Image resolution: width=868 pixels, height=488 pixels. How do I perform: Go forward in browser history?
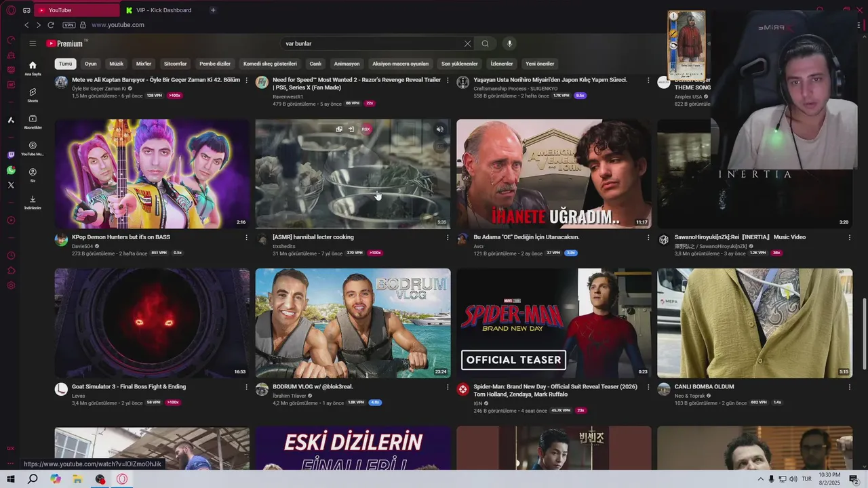38,25
